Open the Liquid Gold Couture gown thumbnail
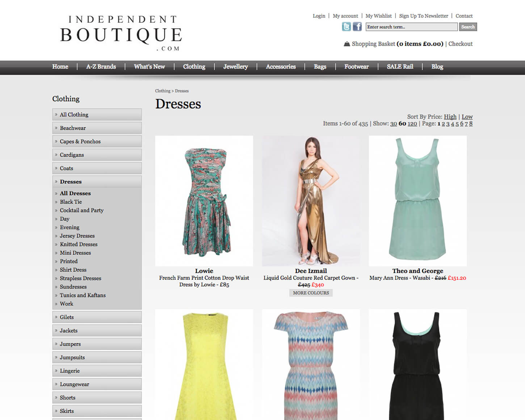The height and width of the screenshot is (420, 525). [x=311, y=201]
